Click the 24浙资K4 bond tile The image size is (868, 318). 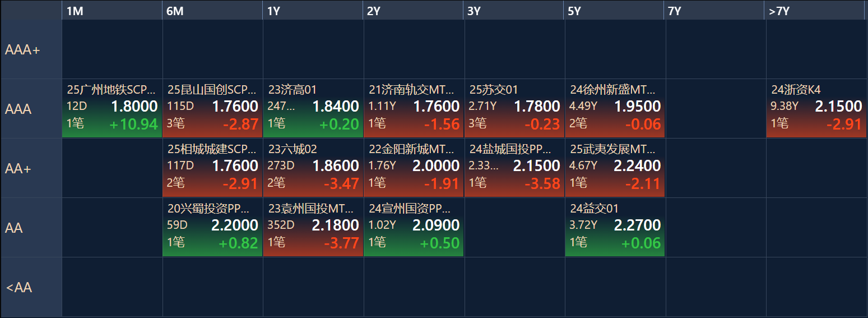[x=816, y=108]
